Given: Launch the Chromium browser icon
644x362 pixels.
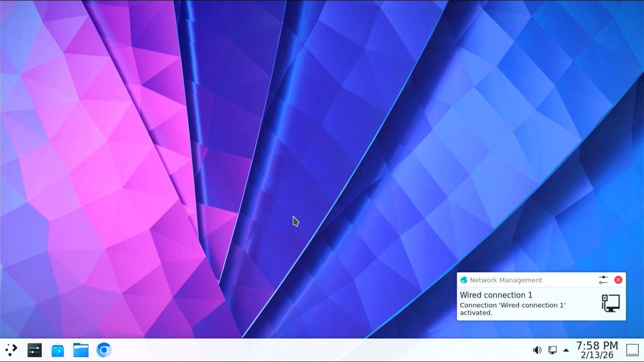Looking at the screenshot, I should (104, 350).
